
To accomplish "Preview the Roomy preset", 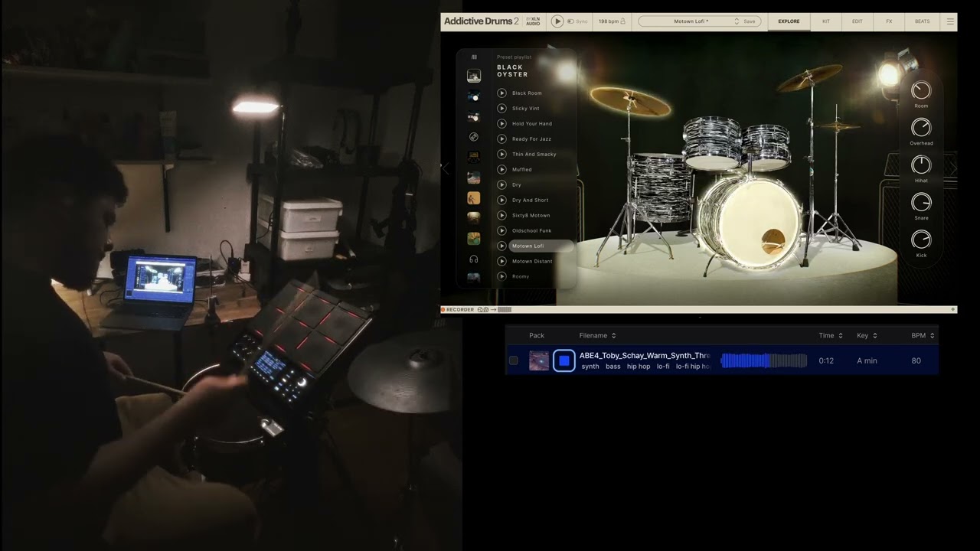I will coord(501,276).
